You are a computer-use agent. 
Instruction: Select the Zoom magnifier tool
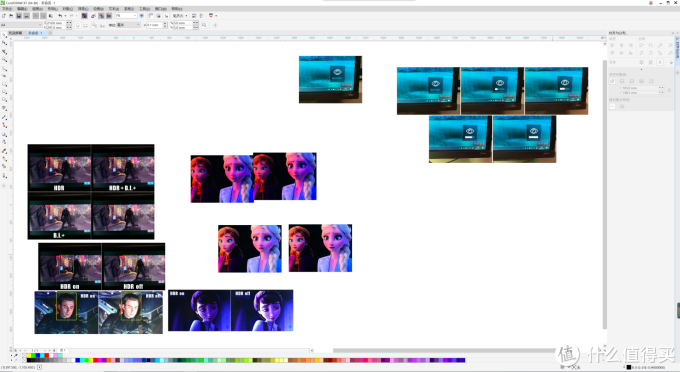pyautogui.click(x=4, y=59)
